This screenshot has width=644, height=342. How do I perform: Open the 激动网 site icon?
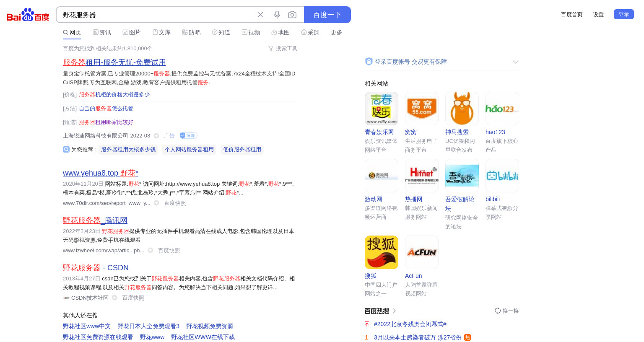[382, 176]
